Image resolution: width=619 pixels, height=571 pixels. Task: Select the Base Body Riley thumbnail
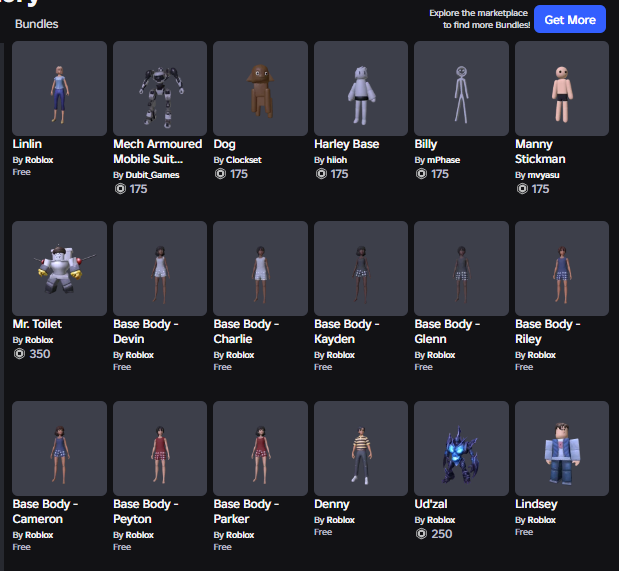pyautogui.click(x=562, y=269)
